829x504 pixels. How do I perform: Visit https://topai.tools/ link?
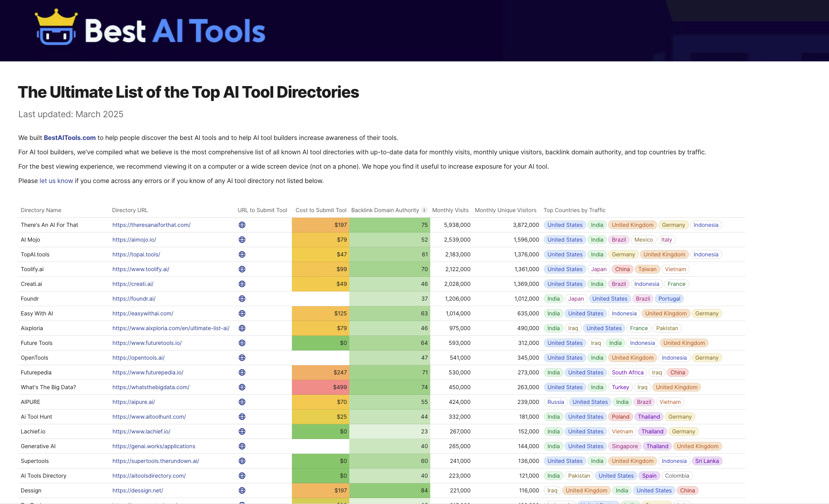pos(136,254)
